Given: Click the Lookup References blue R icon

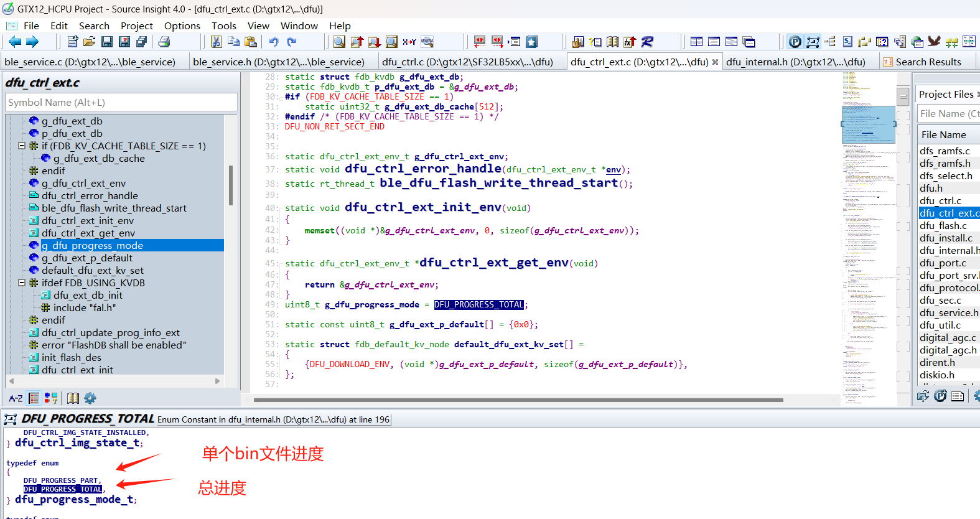Looking at the screenshot, I should coord(647,42).
